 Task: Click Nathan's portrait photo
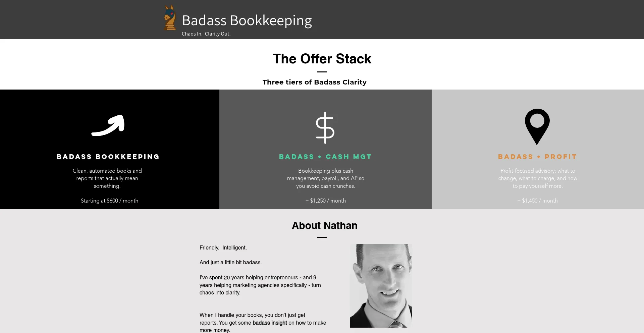pyautogui.click(x=381, y=286)
